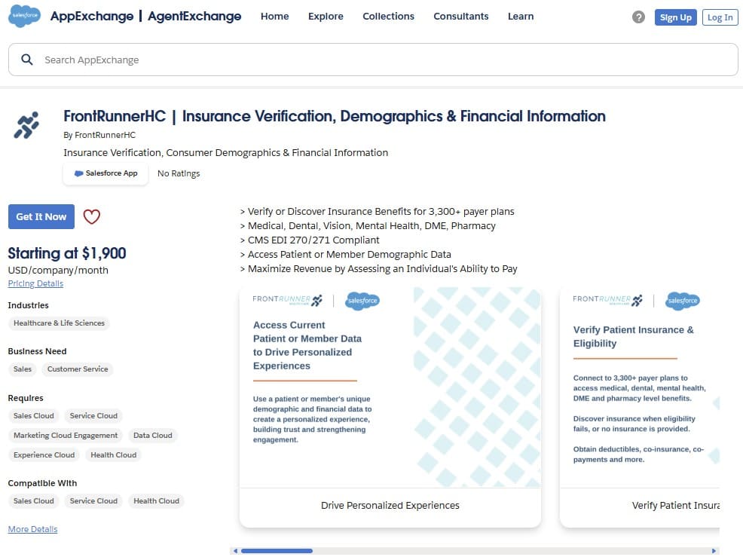Click Health Cloud tag under Compatible With
743x560 pixels.
click(x=157, y=500)
